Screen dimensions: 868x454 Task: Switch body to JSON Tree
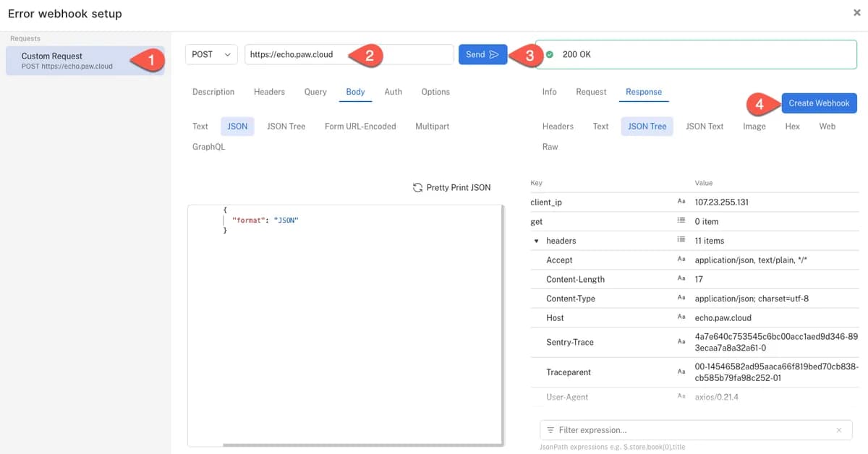point(286,127)
